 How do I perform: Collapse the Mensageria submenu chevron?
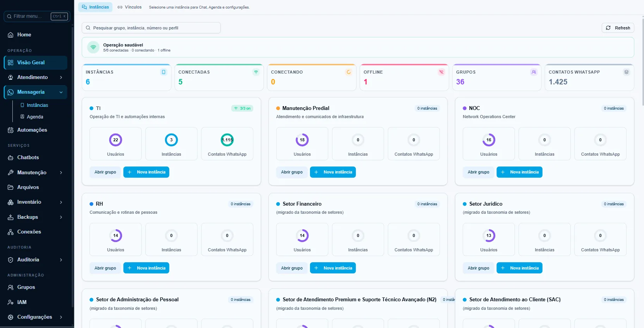61,92
